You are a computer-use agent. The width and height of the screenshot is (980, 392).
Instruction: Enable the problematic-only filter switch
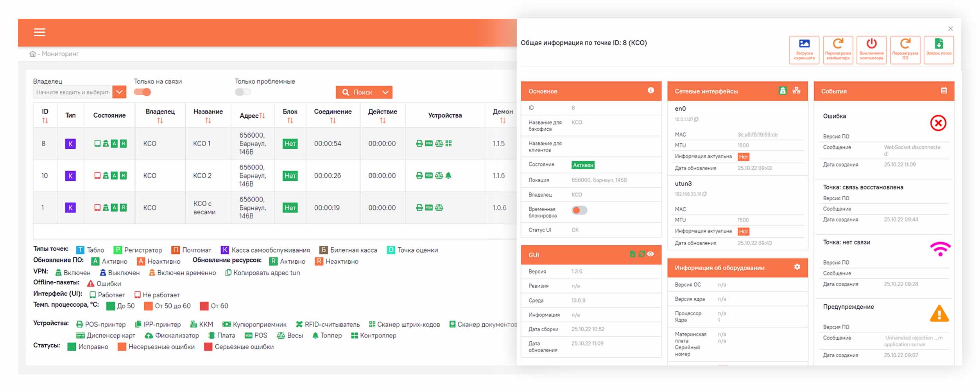tap(243, 92)
